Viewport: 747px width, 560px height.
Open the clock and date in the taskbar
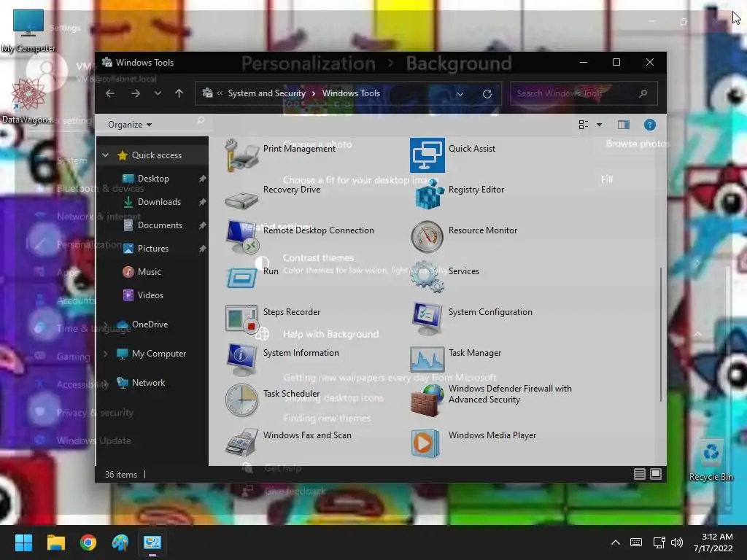click(x=713, y=542)
